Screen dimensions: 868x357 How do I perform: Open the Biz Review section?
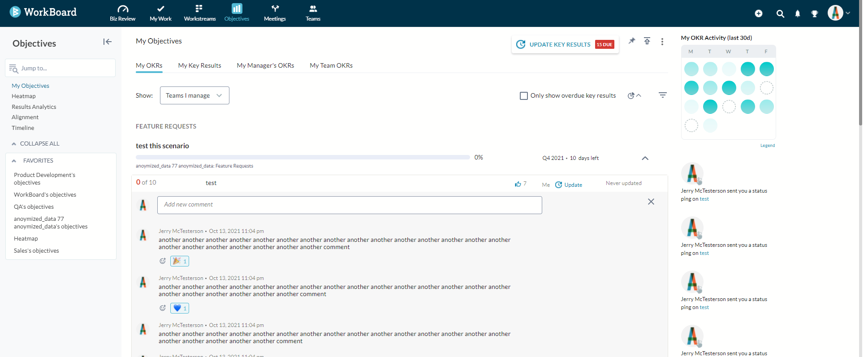click(x=122, y=13)
